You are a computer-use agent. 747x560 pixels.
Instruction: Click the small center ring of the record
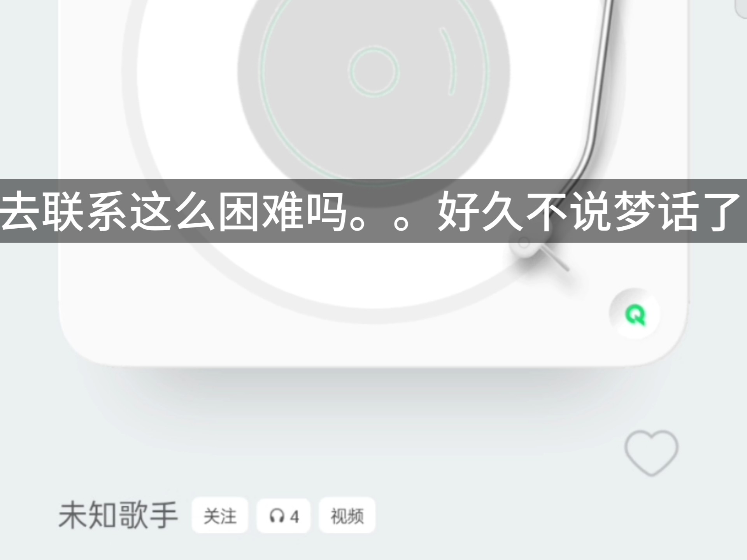click(x=374, y=71)
